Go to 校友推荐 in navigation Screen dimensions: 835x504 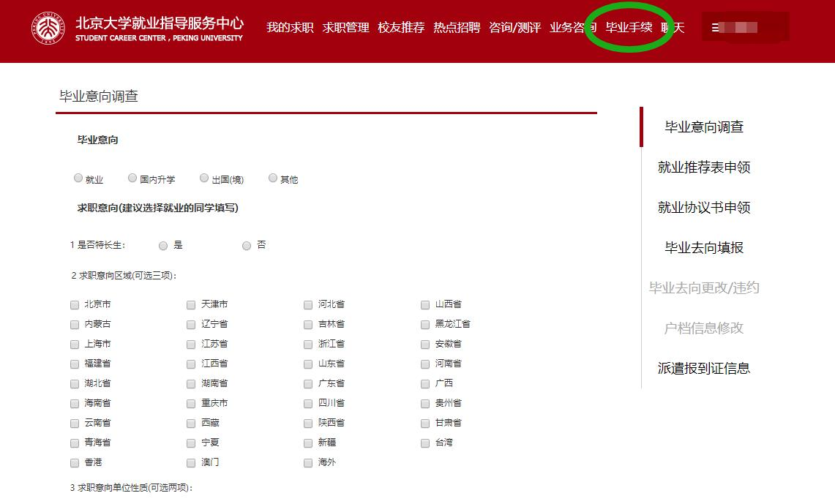click(401, 28)
